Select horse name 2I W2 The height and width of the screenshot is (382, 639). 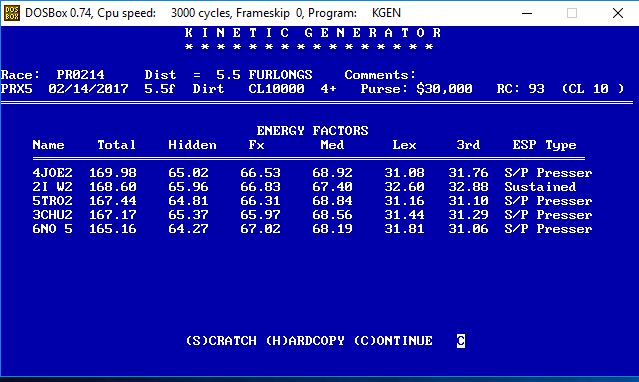point(53,187)
